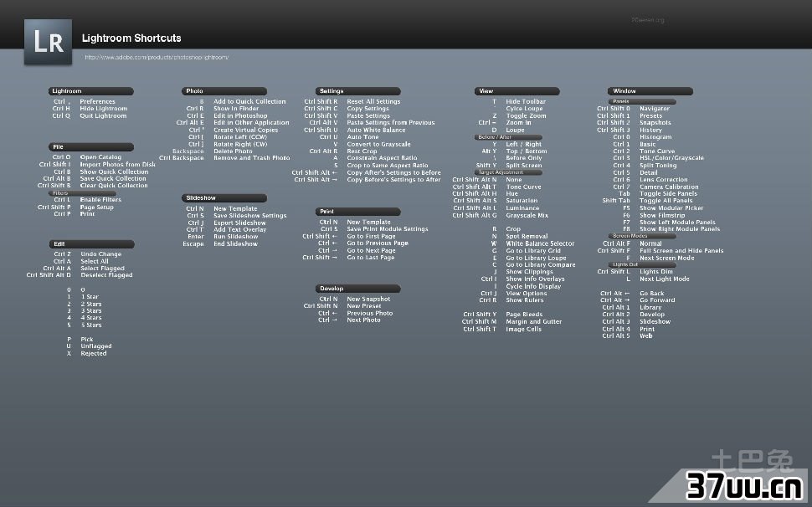Select the 'Edit' section header
The height and width of the screenshot is (507, 812).
tap(91, 244)
